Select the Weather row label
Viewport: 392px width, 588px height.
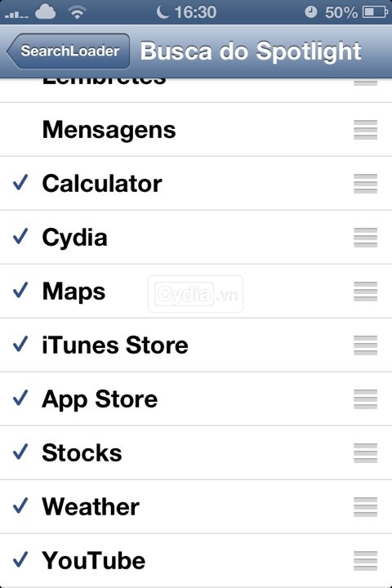(91, 506)
